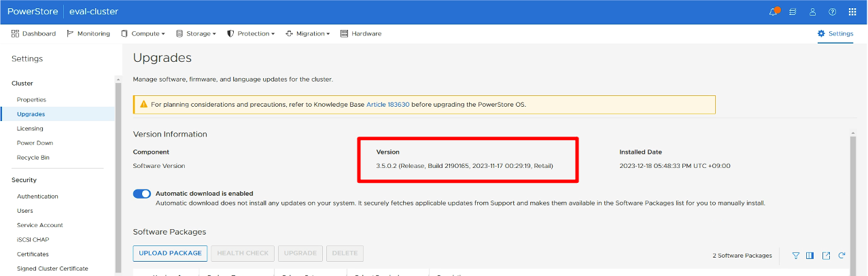
Task: Open Power Down settings
Action: 35,143
